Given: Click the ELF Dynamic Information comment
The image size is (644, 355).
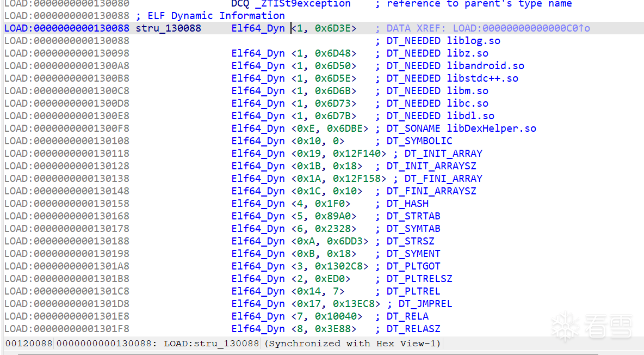Looking at the screenshot, I should [x=210, y=16].
